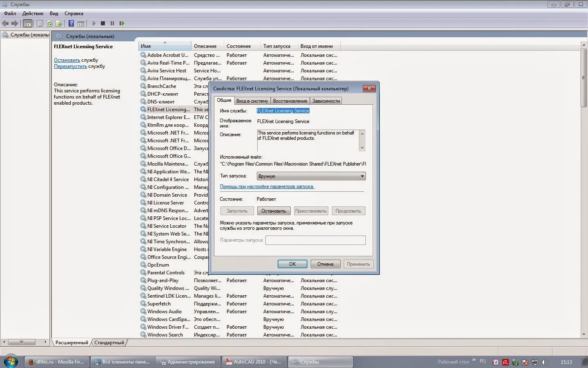Click the executable path field

pos(293,164)
